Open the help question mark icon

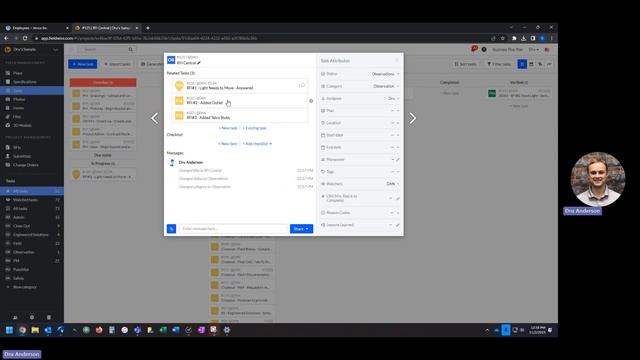(484, 49)
